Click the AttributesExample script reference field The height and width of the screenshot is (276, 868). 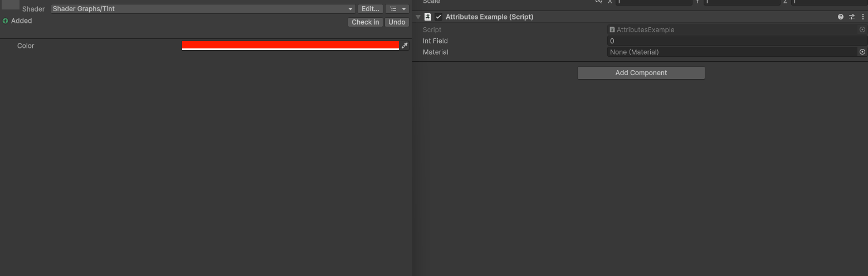pos(733,29)
